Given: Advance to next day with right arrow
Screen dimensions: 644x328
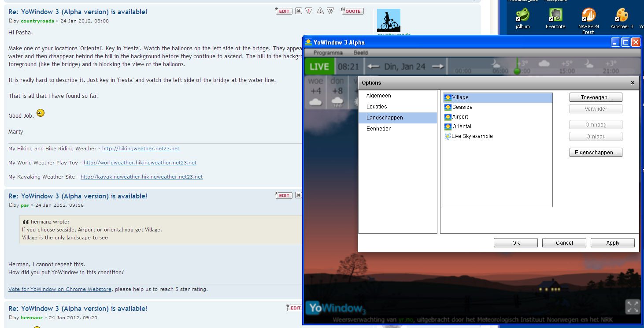Looking at the screenshot, I should click(437, 67).
